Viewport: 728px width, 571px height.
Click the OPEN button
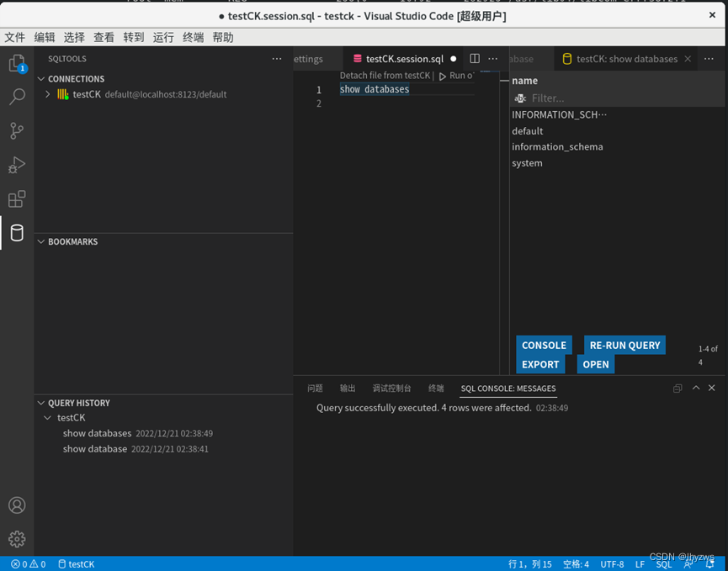pyautogui.click(x=596, y=364)
